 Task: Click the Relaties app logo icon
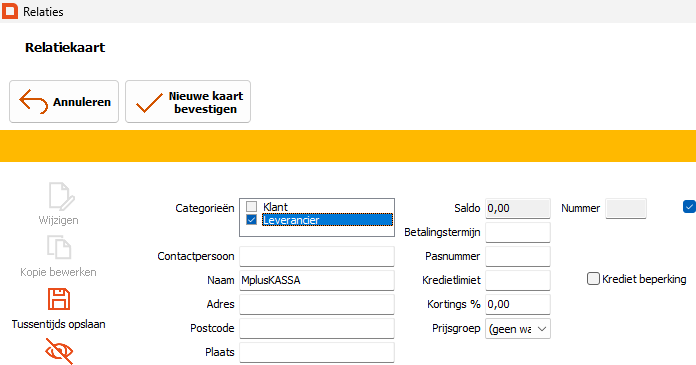(x=10, y=11)
